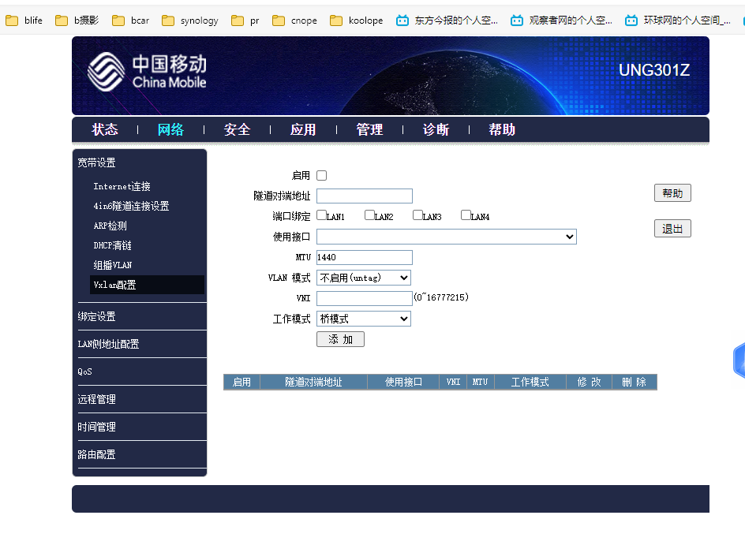Open the 东方今报 bilibili bookmark
This screenshot has width=745, height=560.
[447, 21]
